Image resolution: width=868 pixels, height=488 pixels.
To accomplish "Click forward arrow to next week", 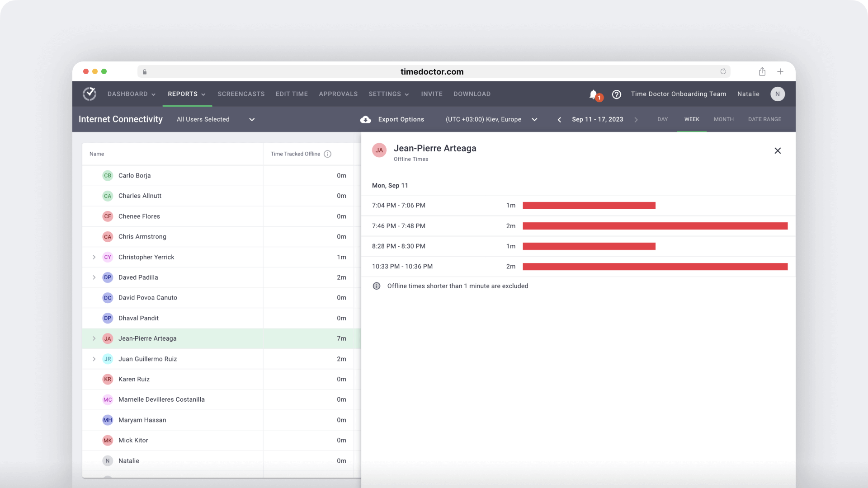I will point(636,119).
